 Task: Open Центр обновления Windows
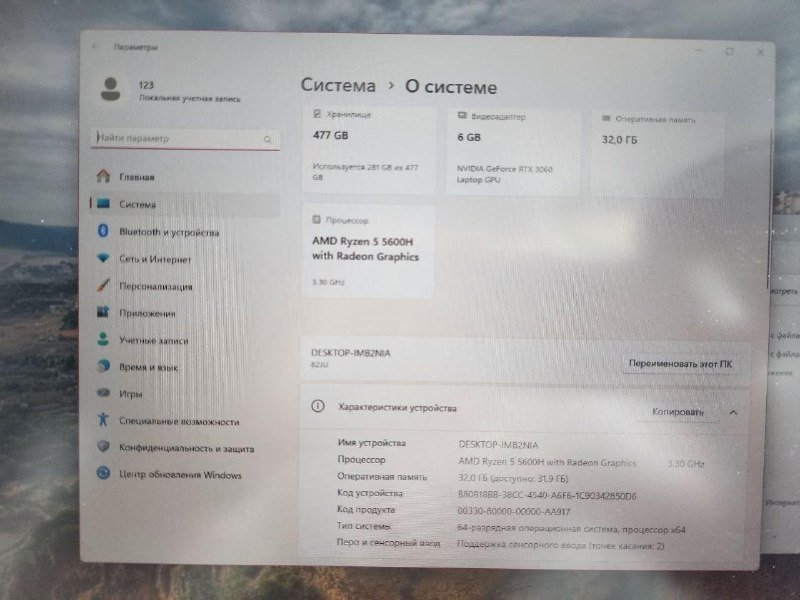click(185, 474)
